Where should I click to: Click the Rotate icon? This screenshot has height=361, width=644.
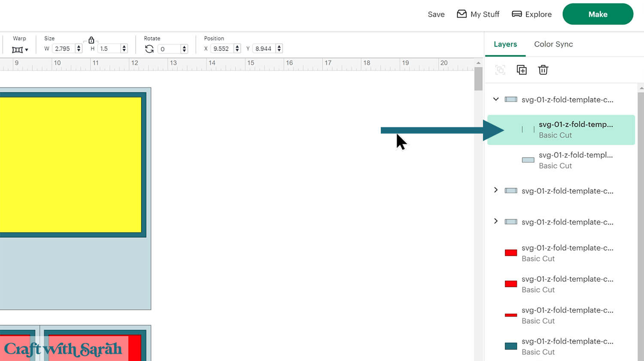tap(149, 49)
